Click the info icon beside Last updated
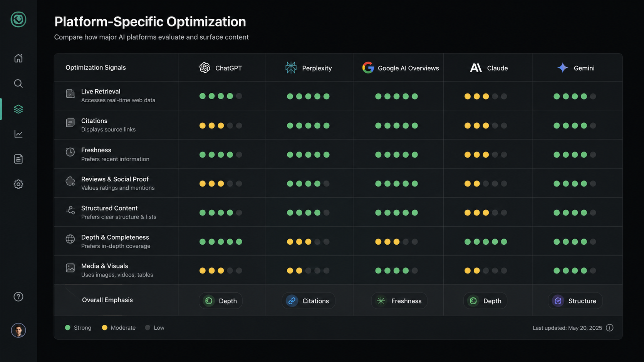 tap(609, 328)
